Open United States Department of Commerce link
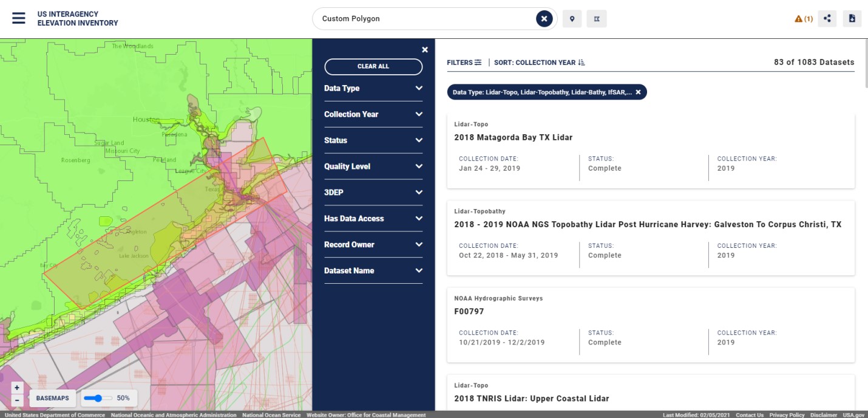868x418 pixels. [55, 415]
